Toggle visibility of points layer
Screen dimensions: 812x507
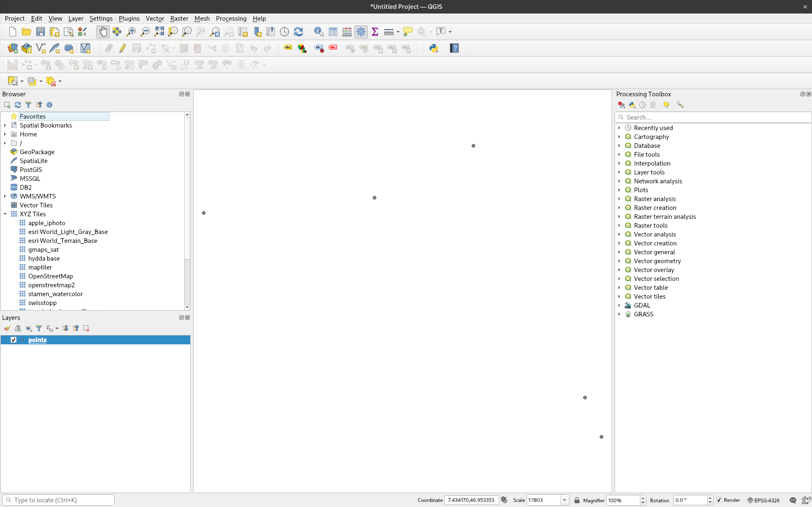coord(14,340)
